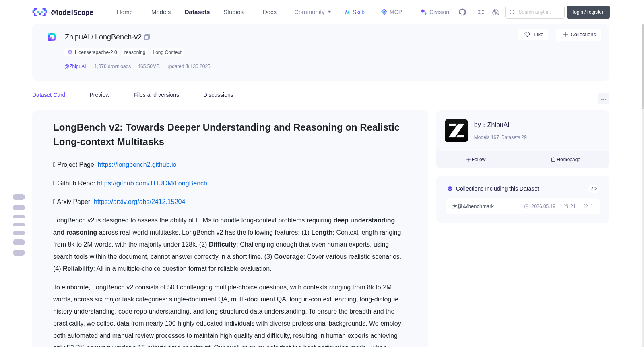Click the heart count on 大模型benchmark
Viewport: 644px width, 347px height.
588,206
